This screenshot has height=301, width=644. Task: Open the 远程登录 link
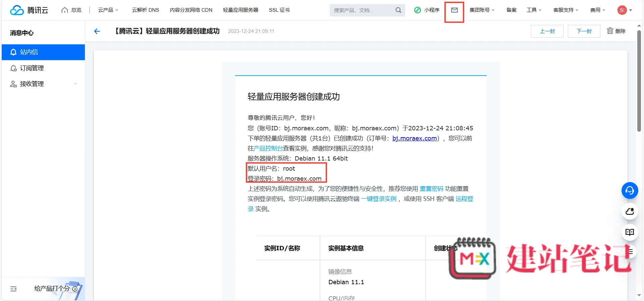464,199
